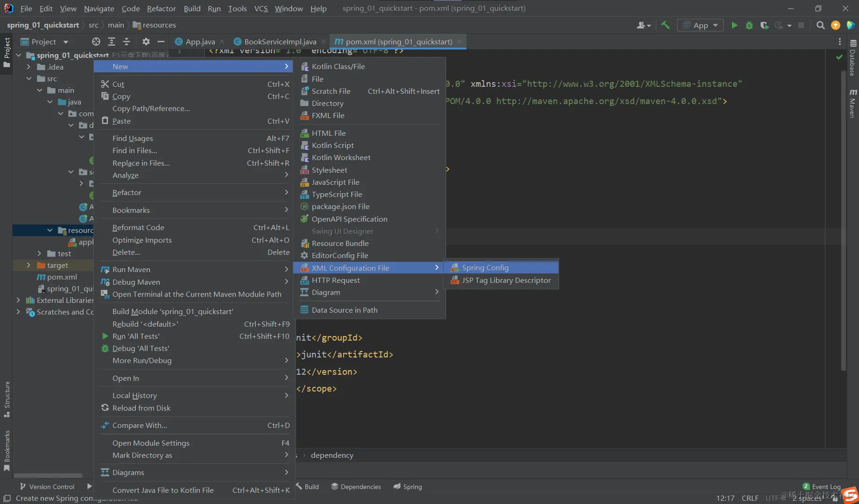Viewport: 859px width, 504px height.
Task: Close the pom.xml editor tab
Action: [459, 42]
